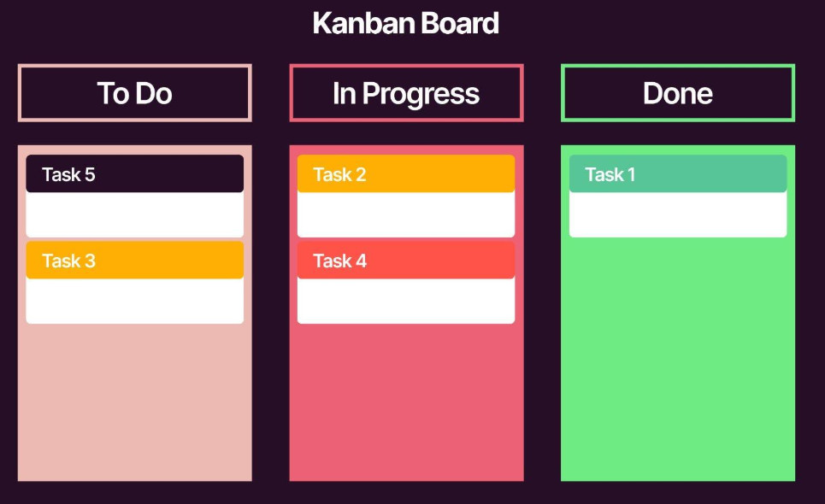The width and height of the screenshot is (825, 504).
Task: Click the Done column header
Action: coord(678,93)
